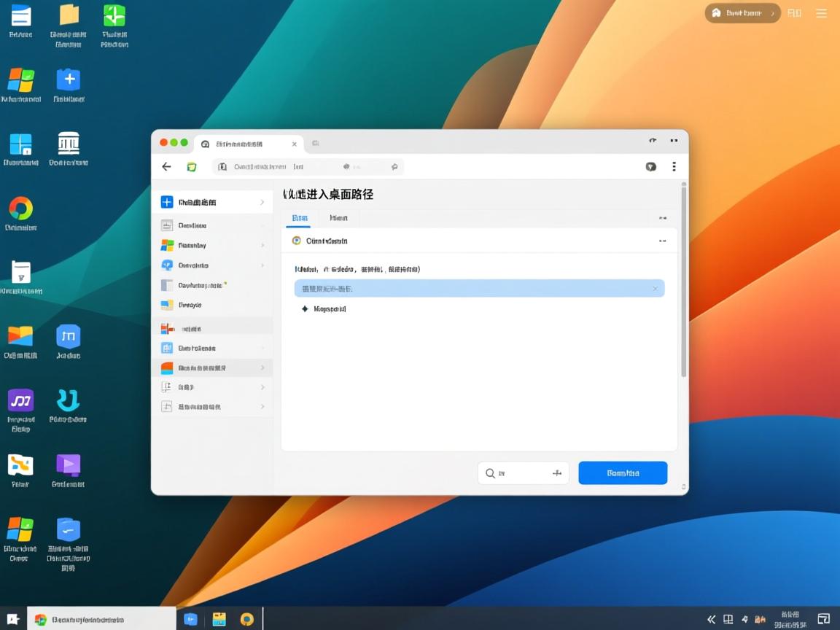Expand the system tray overflow double-chevron
This screenshot has height=630, width=840.
click(x=712, y=619)
